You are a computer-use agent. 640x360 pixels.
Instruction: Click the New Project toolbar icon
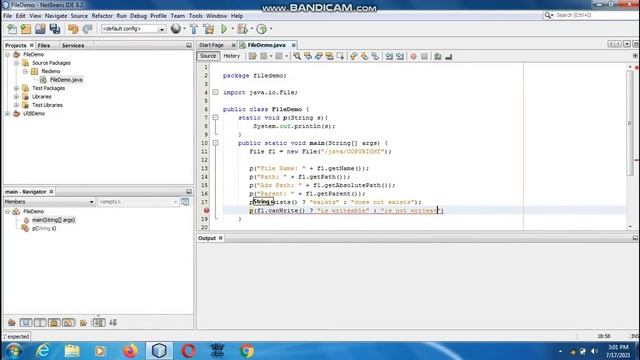tap(26, 29)
